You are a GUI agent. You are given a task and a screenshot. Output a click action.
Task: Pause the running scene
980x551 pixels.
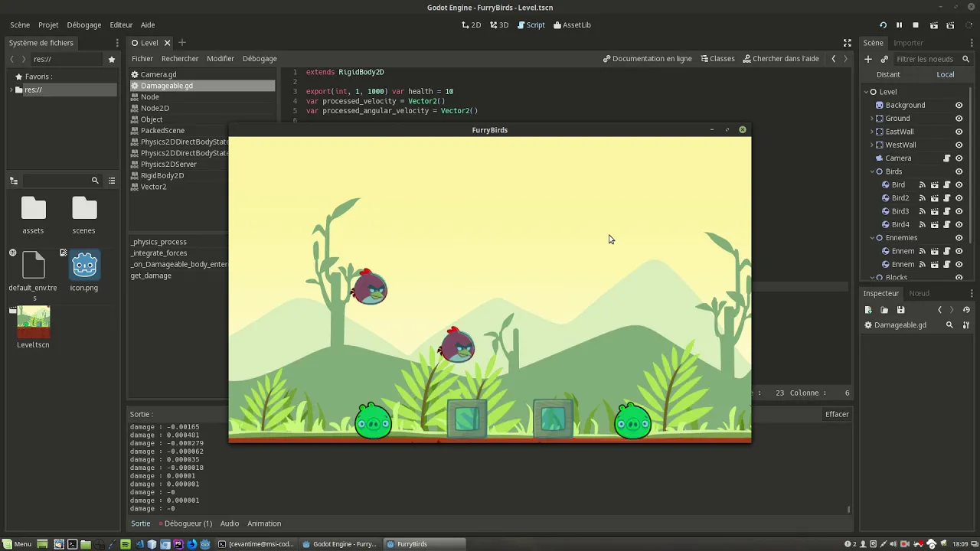899,25
